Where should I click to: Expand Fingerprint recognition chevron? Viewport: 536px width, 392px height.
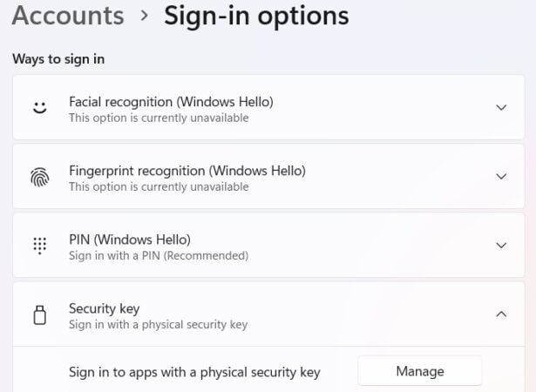tap(501, 177)
